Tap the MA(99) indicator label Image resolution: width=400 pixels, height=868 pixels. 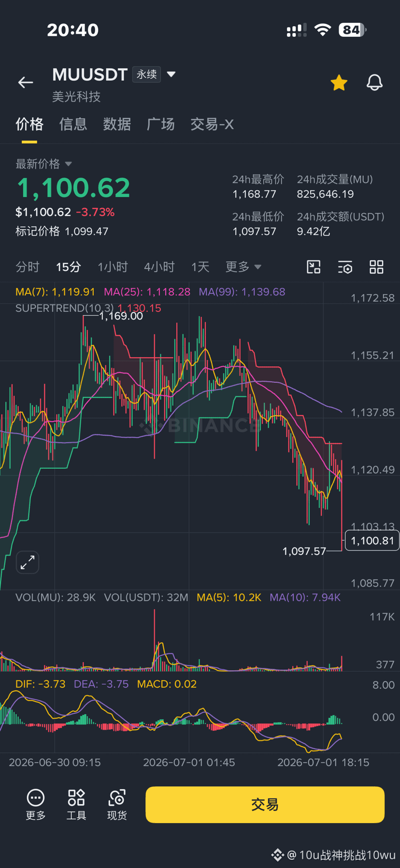point(242,292)
